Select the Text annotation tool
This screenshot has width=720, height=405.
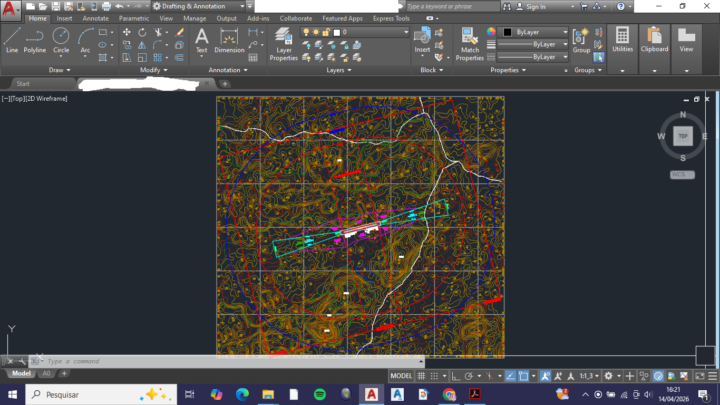[x=201, y=40]
